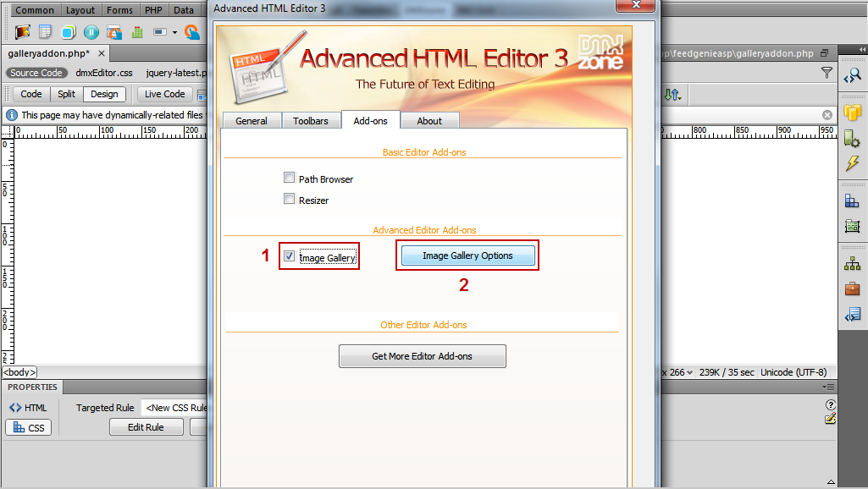Open the About tab in dialog

[429, 121]
